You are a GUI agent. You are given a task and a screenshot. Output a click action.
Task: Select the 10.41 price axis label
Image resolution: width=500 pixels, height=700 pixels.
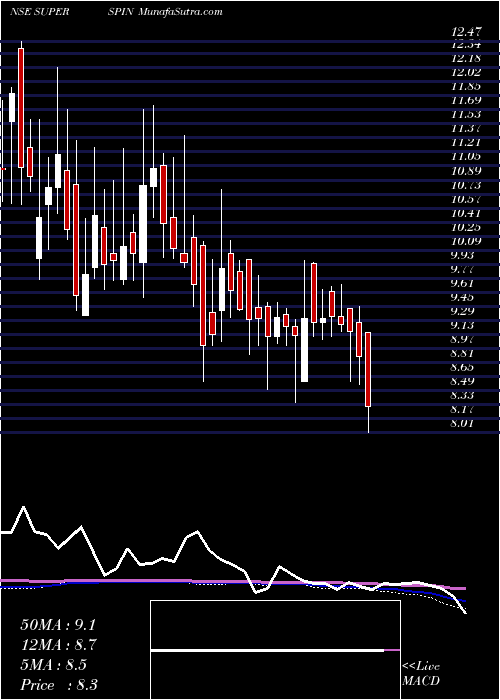pyautogui.click(x=467, y=213)
